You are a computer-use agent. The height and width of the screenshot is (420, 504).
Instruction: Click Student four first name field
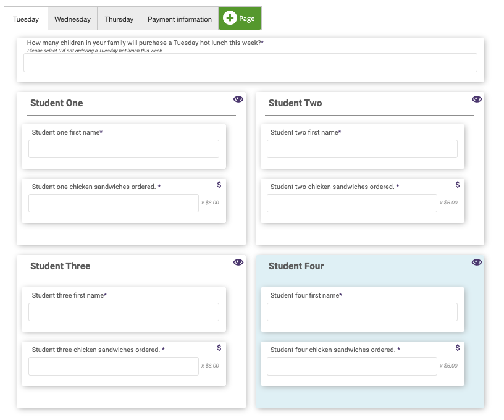coord(362,312)
